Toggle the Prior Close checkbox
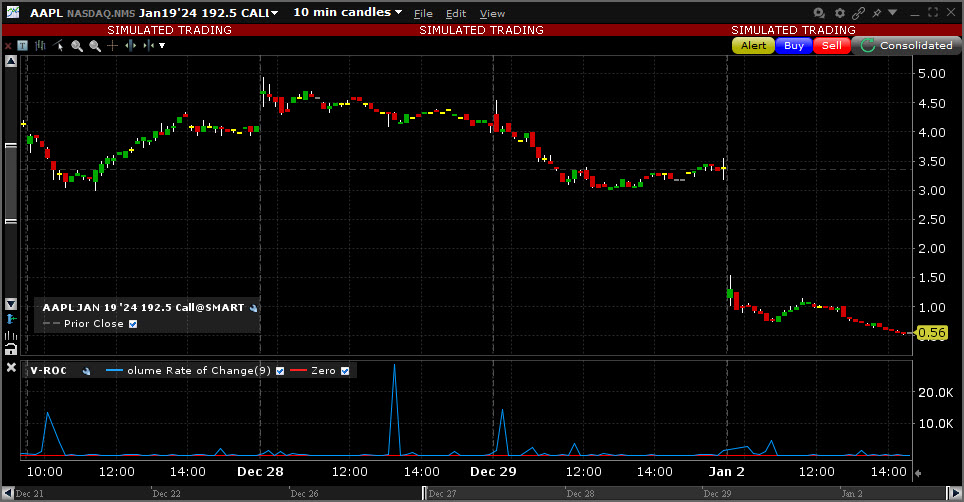 (133, 324)
